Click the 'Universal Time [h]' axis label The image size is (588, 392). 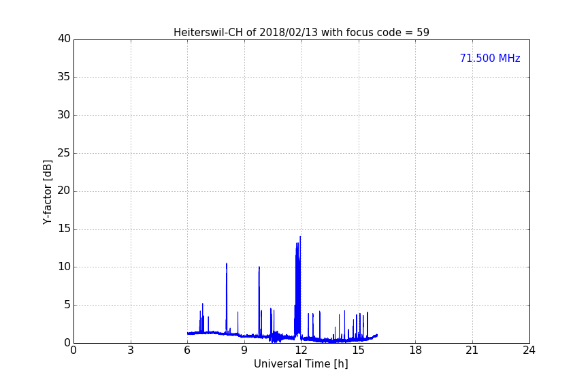coord(301,364)
